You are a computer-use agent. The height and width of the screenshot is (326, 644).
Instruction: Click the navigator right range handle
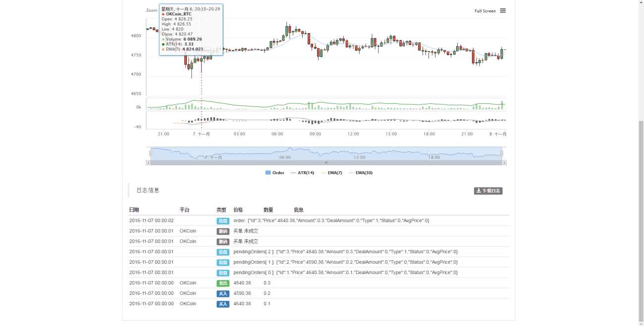502,153
